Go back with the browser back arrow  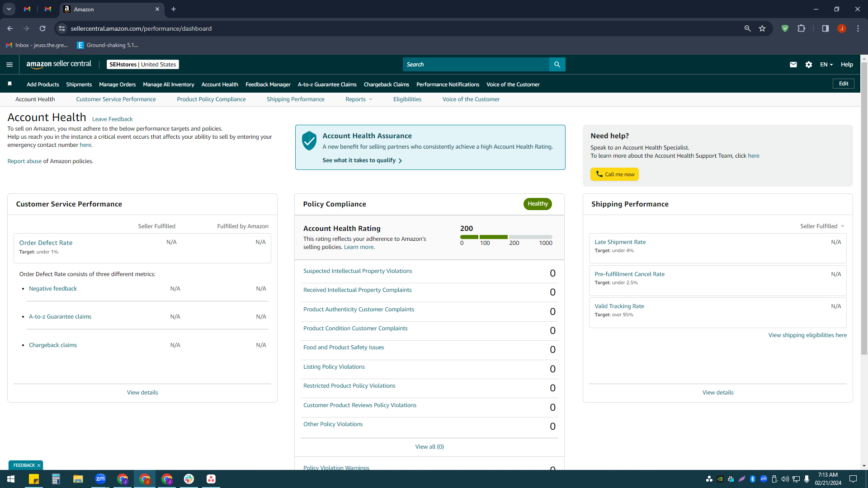coord(10,28)
